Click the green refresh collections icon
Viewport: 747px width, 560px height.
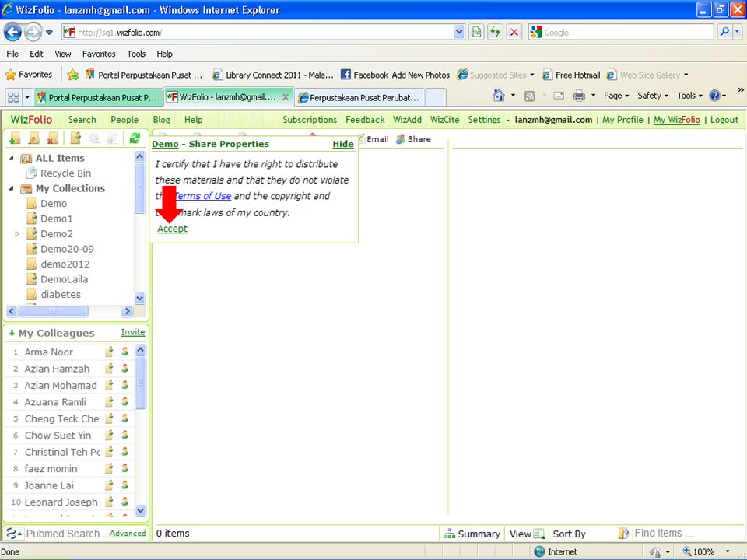[135, 138]
